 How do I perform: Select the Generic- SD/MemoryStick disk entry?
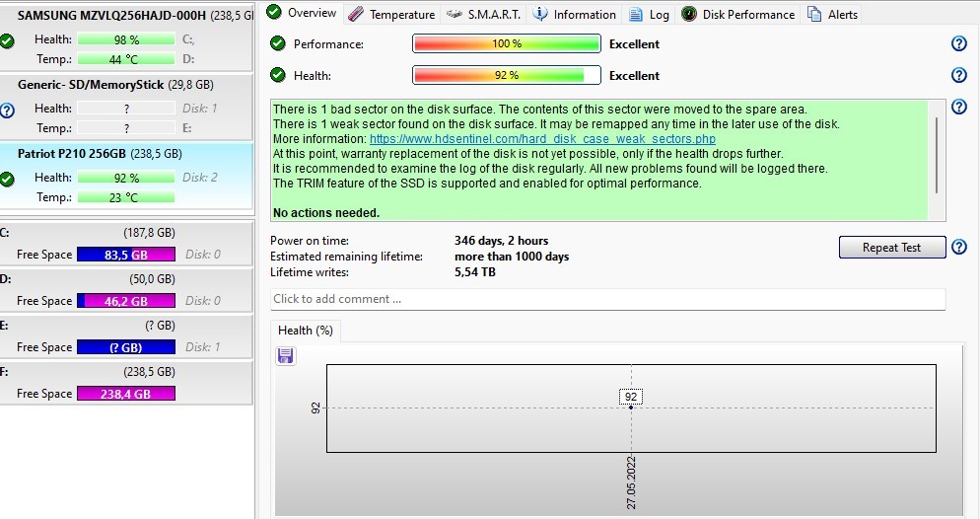click(126, 106)
